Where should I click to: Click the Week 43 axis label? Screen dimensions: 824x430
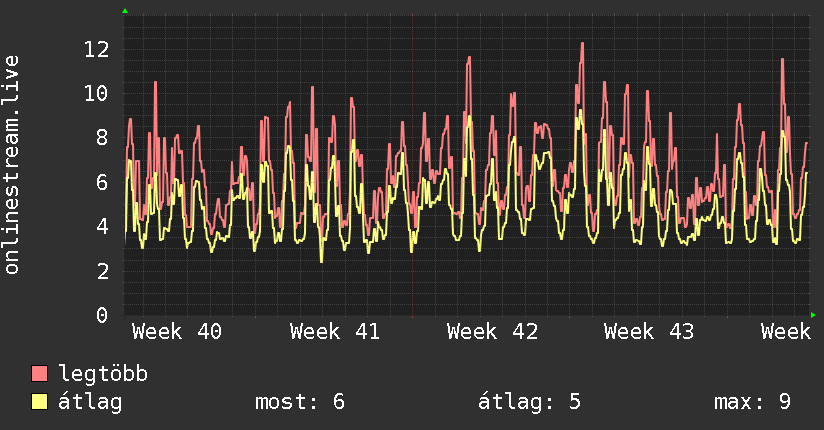pos(649,332)
